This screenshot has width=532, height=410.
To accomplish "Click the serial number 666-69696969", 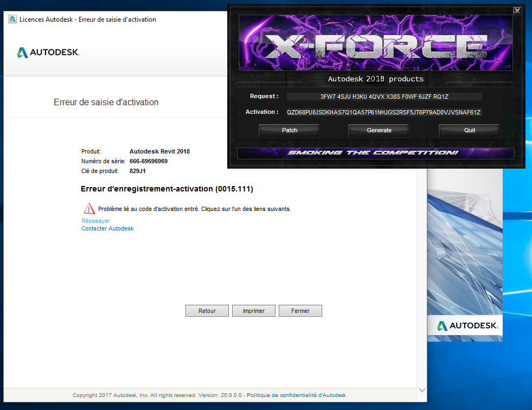I will pyautogui.click(x=148, y=161).
